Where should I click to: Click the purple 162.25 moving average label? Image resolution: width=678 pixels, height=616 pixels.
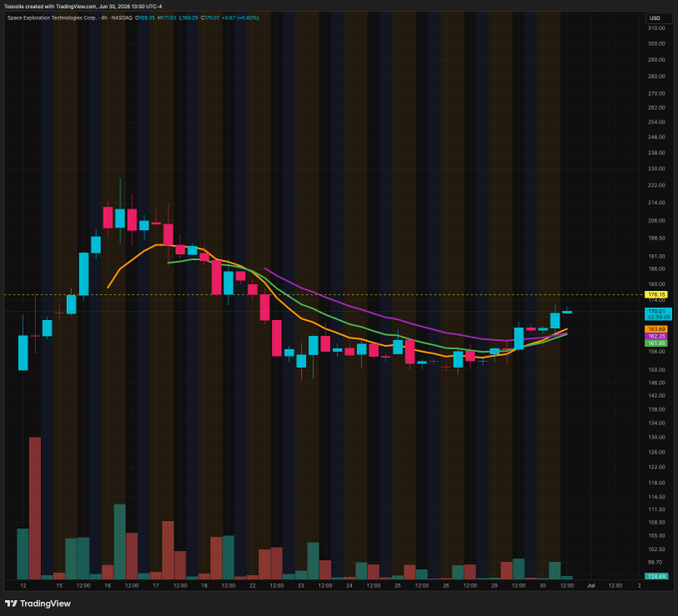tap(656, 336)
